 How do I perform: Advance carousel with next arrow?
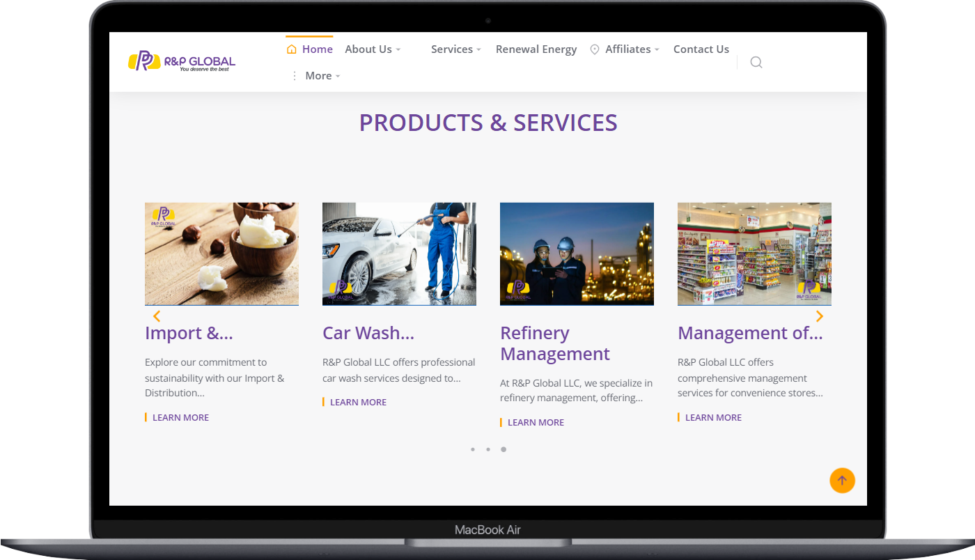[819, 316]
